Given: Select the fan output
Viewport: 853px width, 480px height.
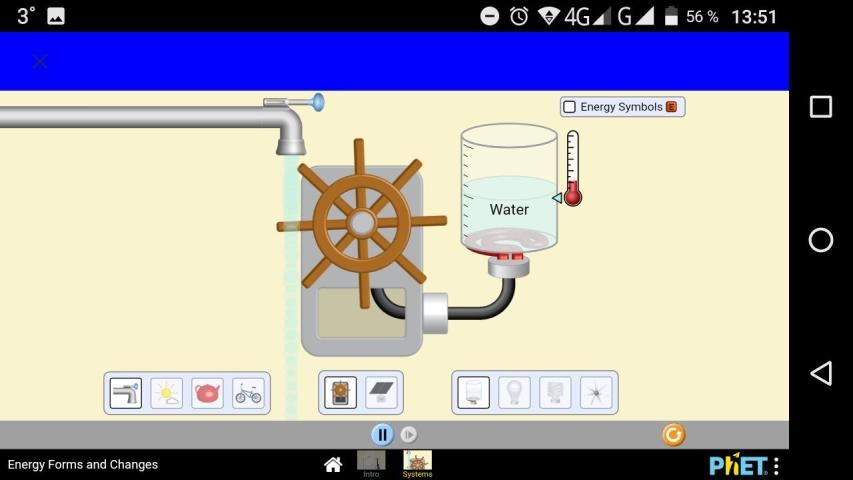Looking at the screenshot, I should 596,393.
